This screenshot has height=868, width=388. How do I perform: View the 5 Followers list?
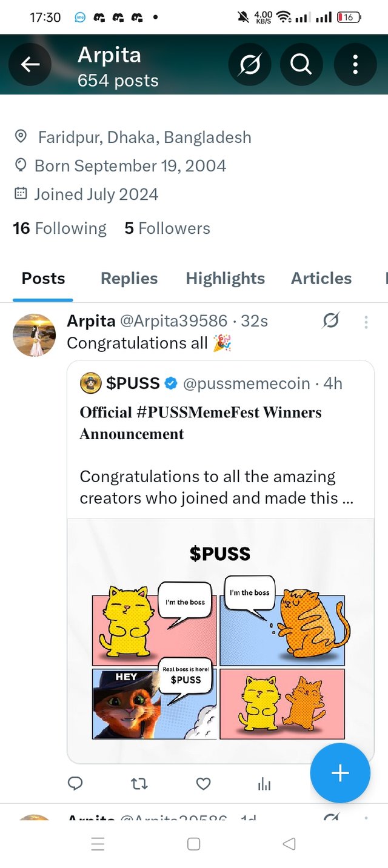(x=167, y=228)
